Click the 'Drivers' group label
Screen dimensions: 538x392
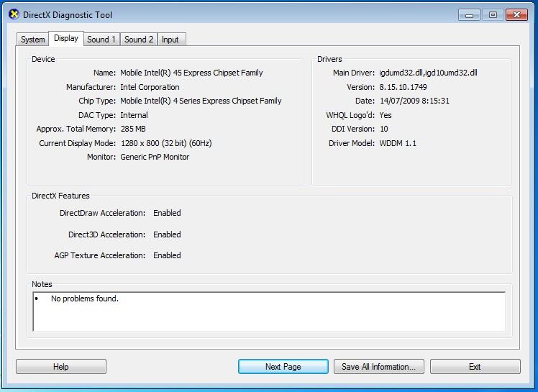point(329,59)
